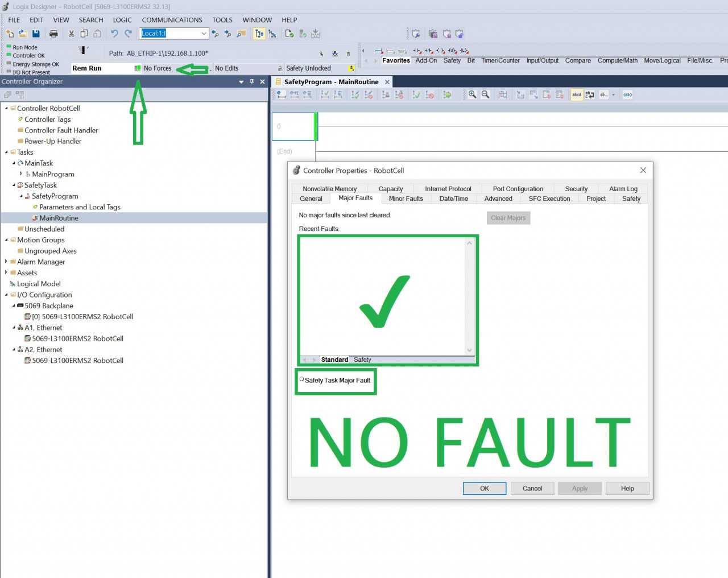Add a new rung from the instruction bar
Screen dimensions: 728x578
[x=378, y=51]
